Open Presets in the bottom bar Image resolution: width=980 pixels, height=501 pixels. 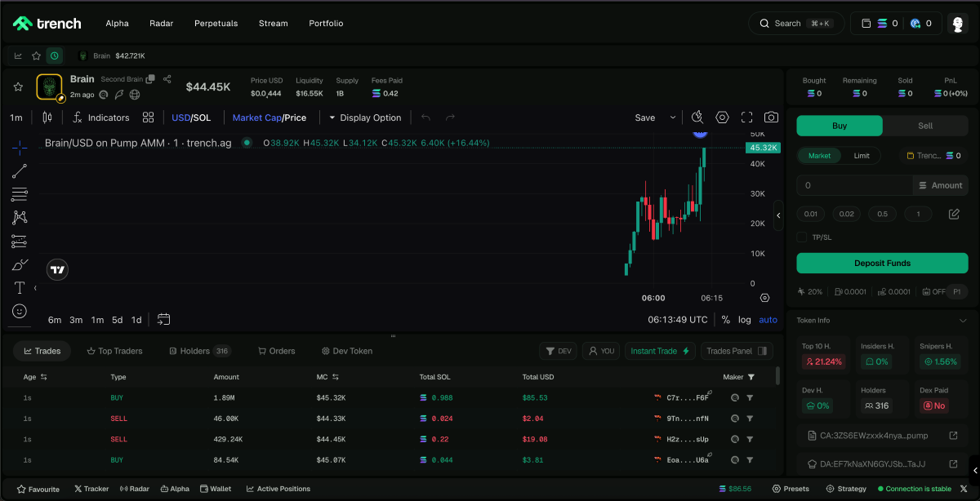790,489
